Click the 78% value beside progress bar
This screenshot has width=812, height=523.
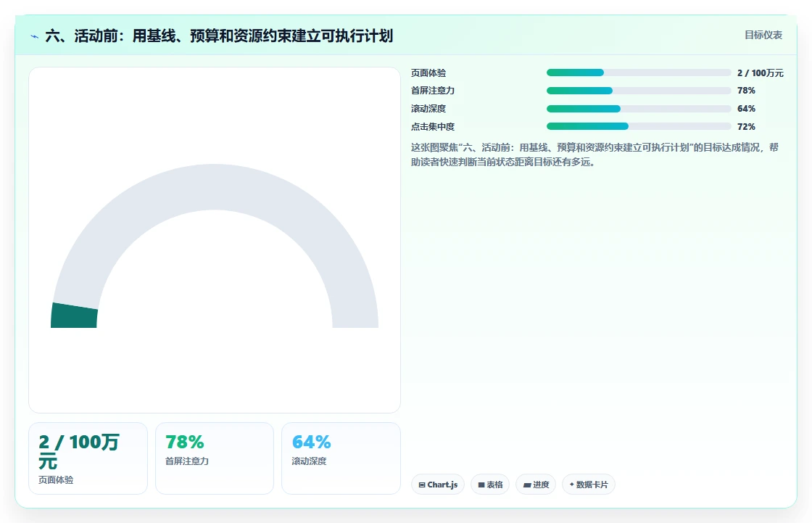(x=746, y=91)
